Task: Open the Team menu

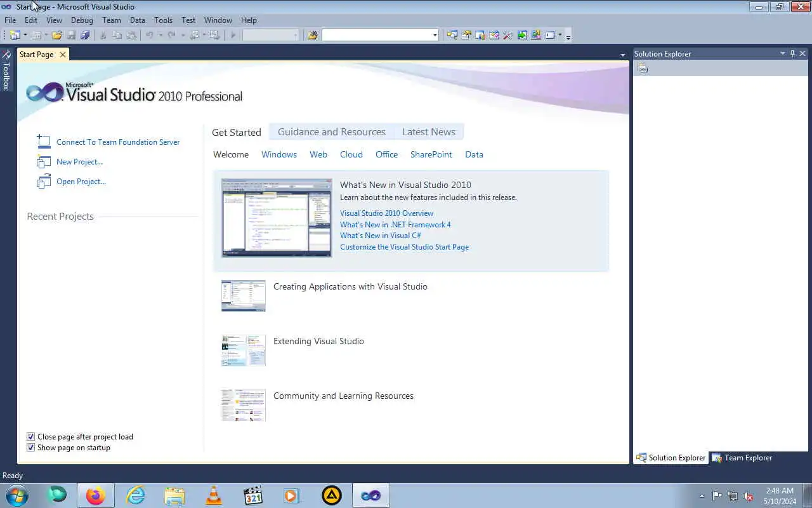Action: (112, 20)
